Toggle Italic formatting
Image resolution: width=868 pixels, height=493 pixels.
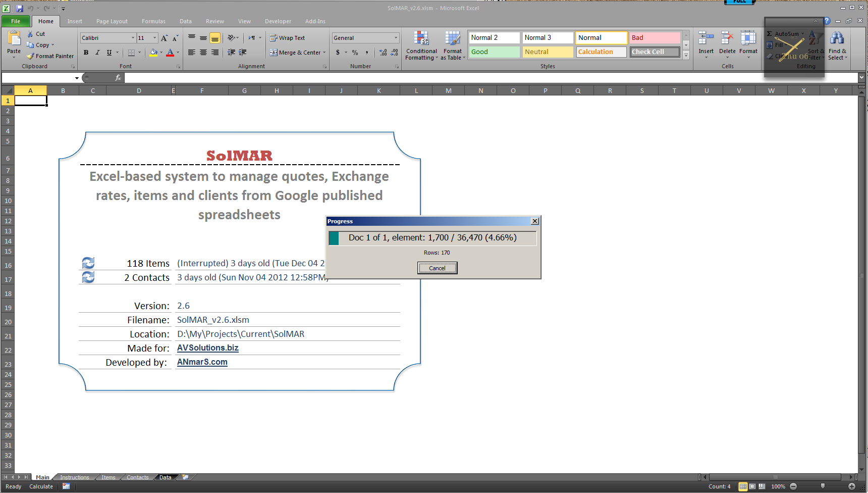[97, 53]
